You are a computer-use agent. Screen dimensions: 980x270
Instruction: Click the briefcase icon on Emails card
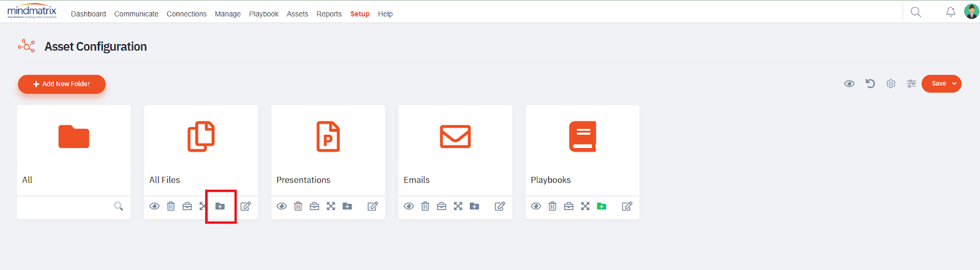442,206
